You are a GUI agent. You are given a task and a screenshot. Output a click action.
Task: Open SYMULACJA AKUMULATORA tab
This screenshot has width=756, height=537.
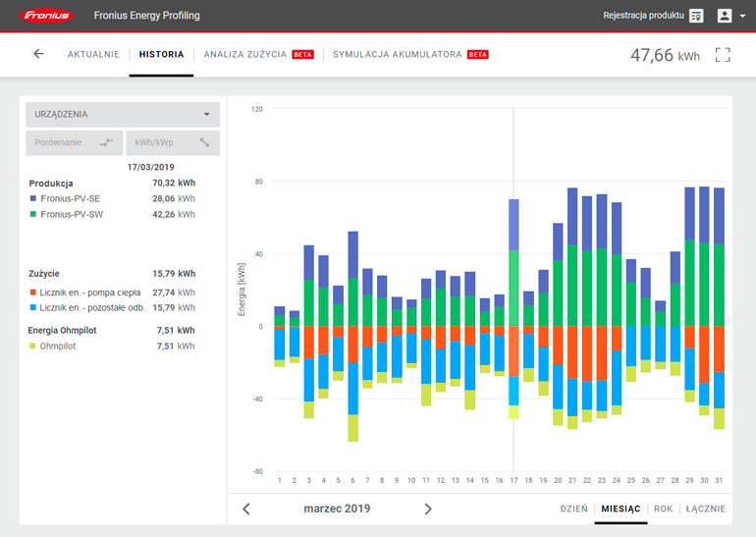[398, 54]
